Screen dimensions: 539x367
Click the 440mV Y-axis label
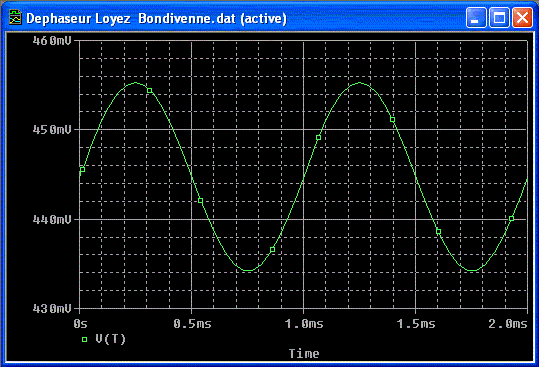(52, 219)
